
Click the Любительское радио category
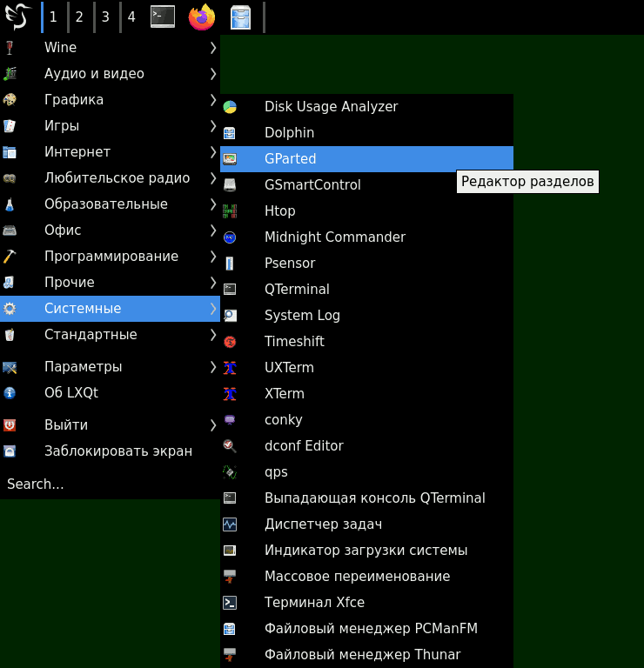click(110, 178)
